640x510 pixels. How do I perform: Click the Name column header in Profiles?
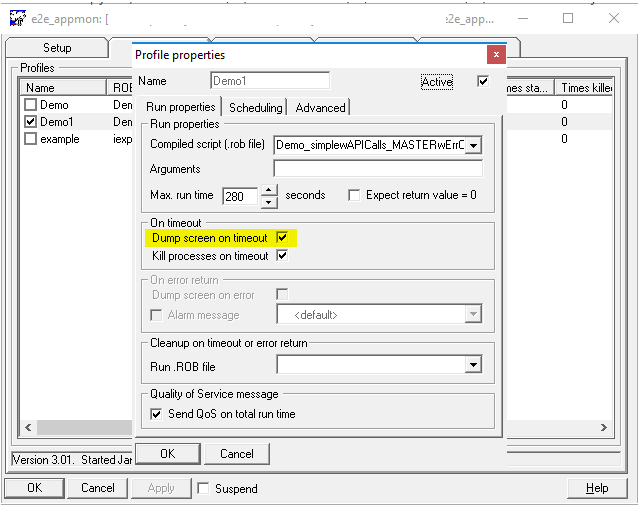point(64,88)
